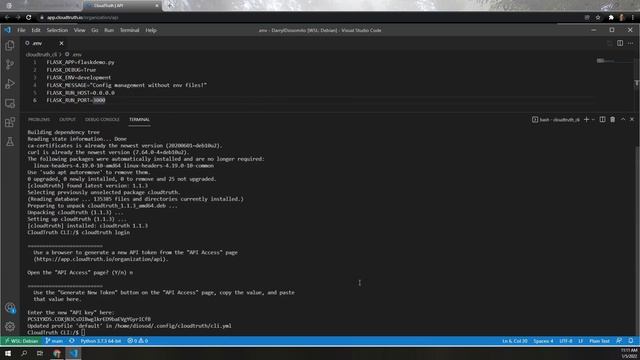
Task: Open the View menu
Action: pos(79,30)
